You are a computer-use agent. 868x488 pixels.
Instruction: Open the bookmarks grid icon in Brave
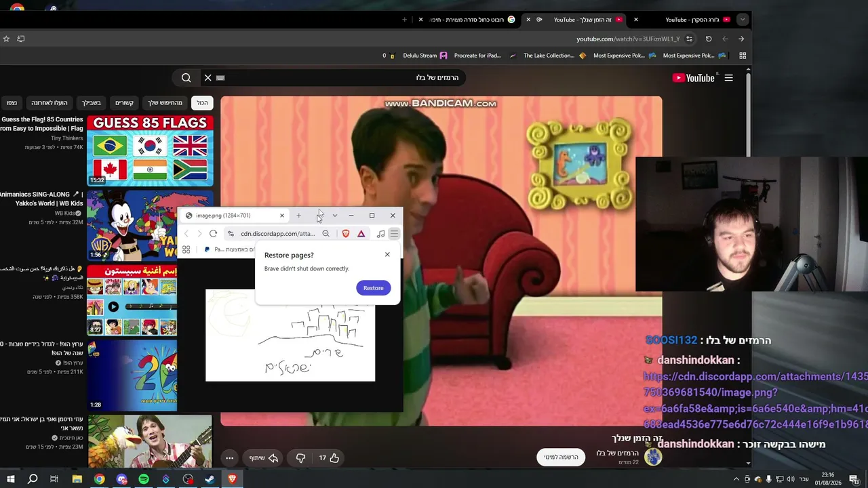[x=186, y=249]
